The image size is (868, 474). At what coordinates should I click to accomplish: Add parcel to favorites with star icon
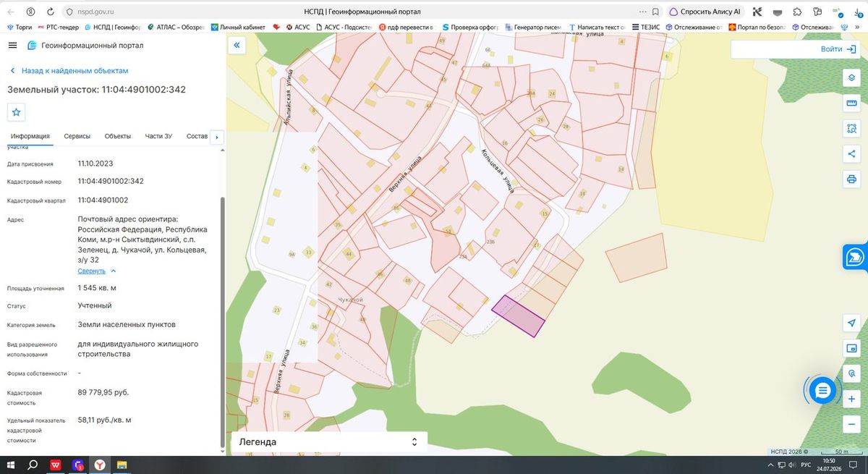tap(16, 112)
